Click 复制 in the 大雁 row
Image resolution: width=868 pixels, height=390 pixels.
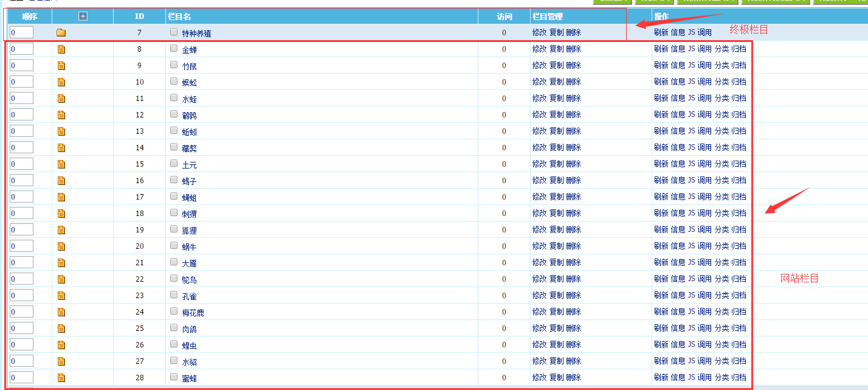click(x=556, y=263)
